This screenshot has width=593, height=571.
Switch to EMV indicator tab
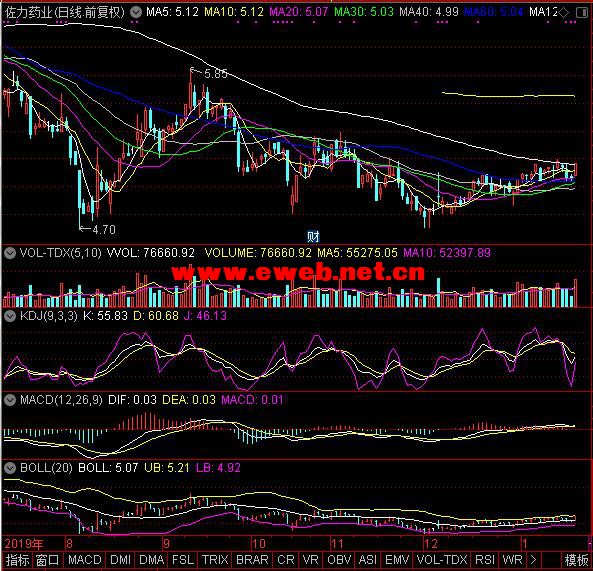(x=397, y=560)
